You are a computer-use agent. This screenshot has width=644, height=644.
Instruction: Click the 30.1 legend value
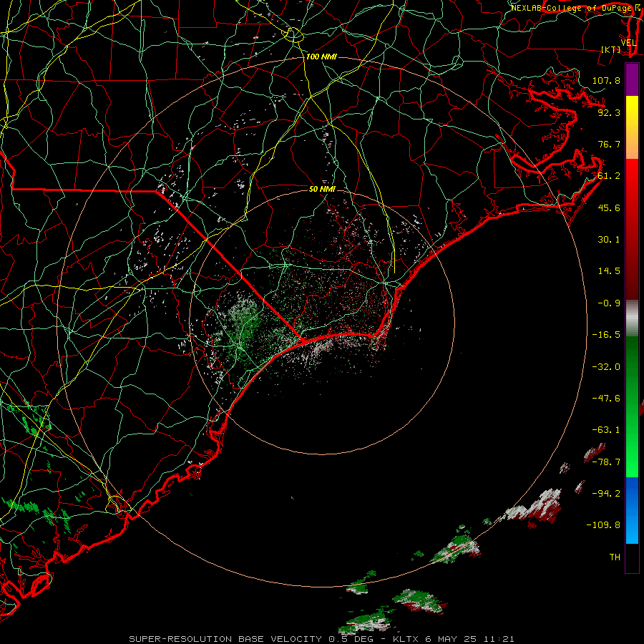(609, 240)
